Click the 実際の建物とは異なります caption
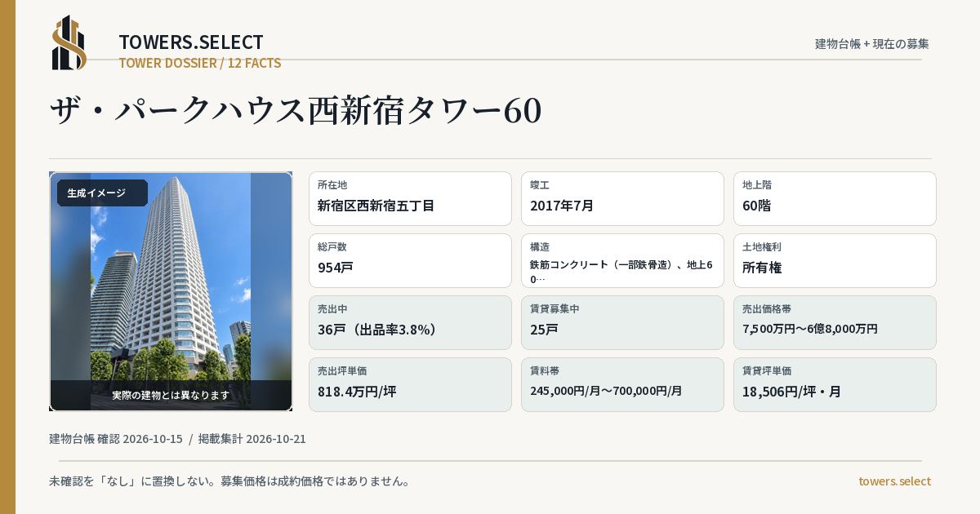This screenshot has height=514, width=980. (x=171, y=395)
